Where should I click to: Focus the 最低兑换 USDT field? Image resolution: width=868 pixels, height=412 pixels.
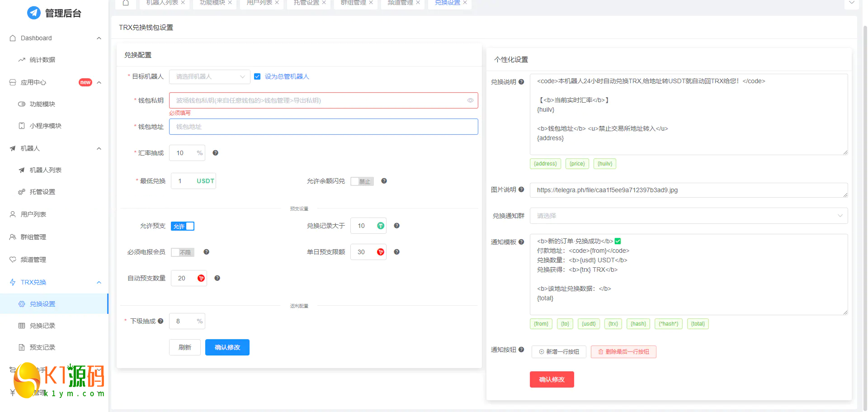click(x=193, y=181)
